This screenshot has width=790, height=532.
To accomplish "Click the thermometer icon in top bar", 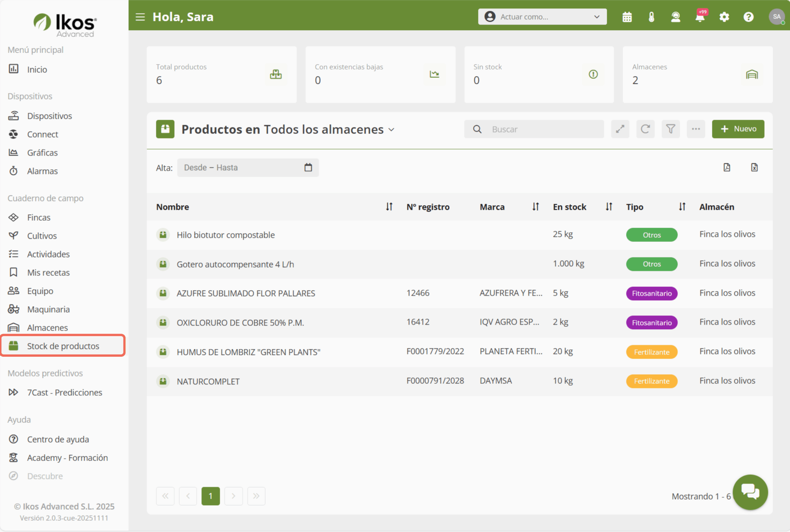I will 651,17.
